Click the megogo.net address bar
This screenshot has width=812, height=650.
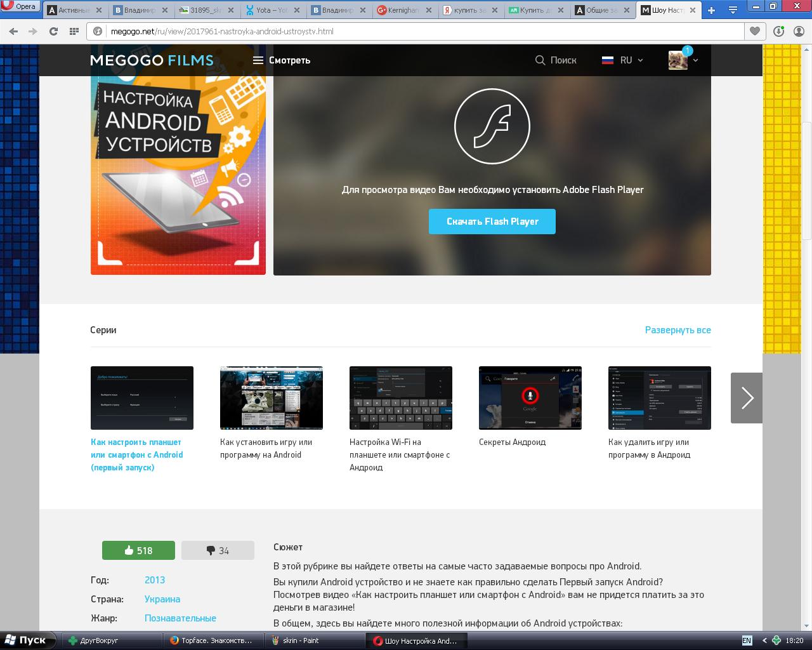(x=416, y=31)
